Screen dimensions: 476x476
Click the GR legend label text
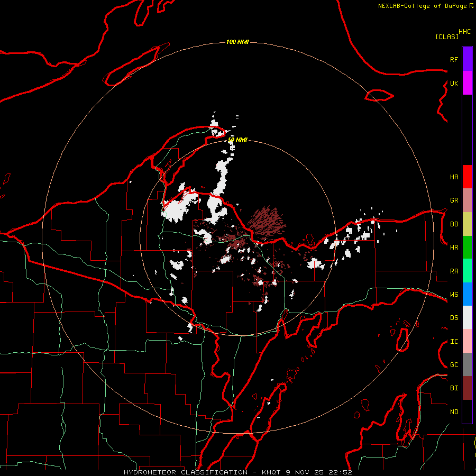[454, 200]
